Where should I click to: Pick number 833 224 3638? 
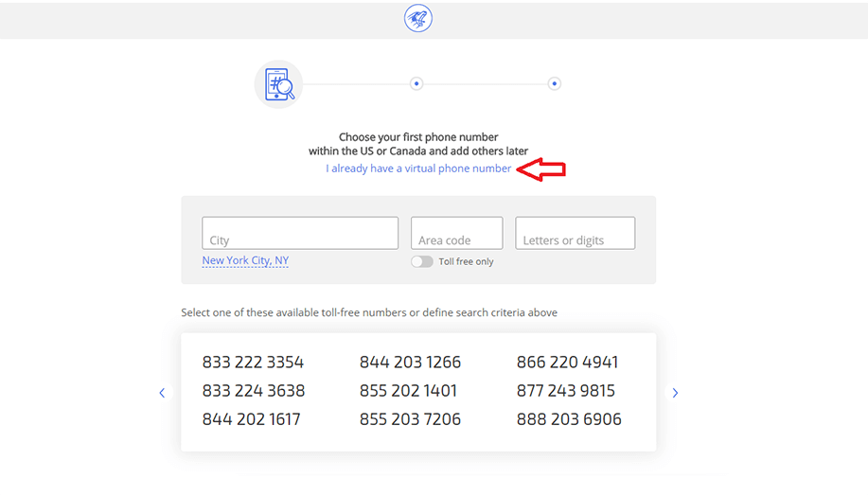coord(254,391)
